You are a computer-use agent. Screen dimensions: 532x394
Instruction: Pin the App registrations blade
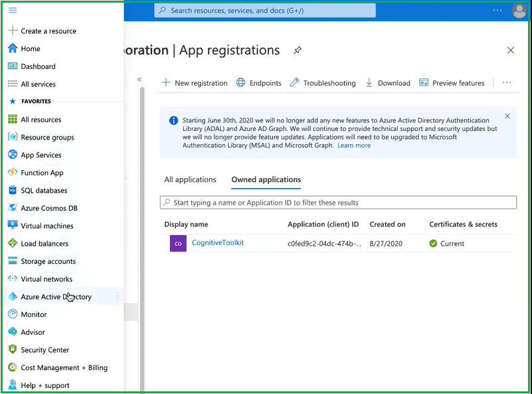point(297,50)
